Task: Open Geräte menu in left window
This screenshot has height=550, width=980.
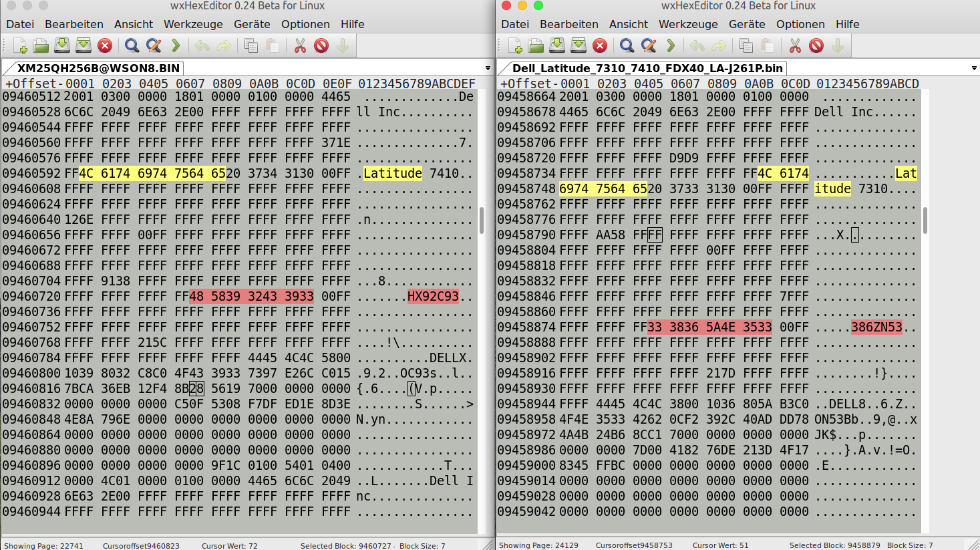Action: pos(252,24)
